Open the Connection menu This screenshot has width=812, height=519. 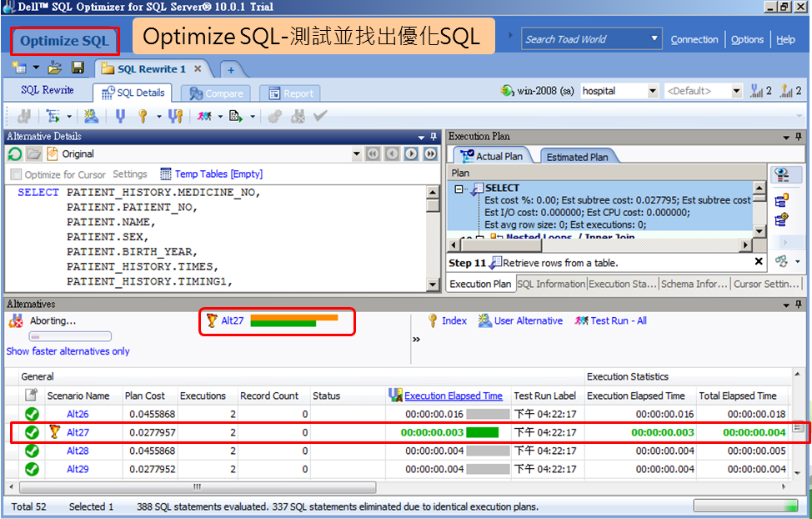pos(694,39)
